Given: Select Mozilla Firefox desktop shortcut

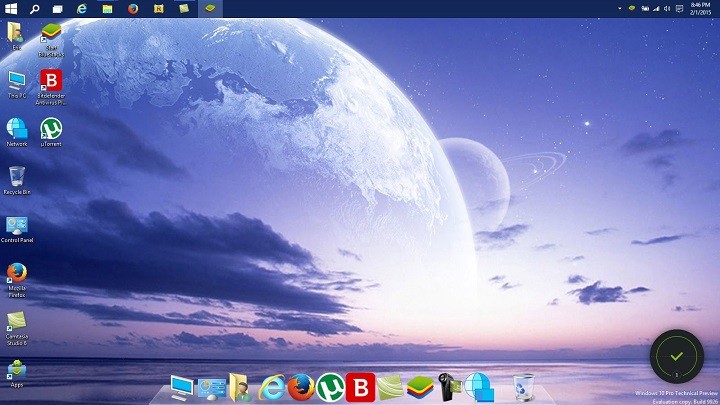Looking at the screenshot, I should (17, 280).
